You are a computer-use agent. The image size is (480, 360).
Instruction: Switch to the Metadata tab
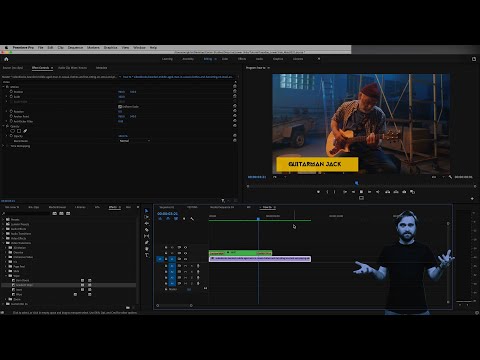(x=101, y=68)
